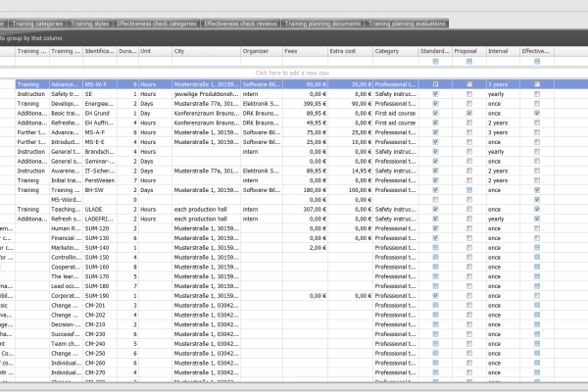Select the '49,95 €' fees cell
588x392 pixels.
[305, 123]
